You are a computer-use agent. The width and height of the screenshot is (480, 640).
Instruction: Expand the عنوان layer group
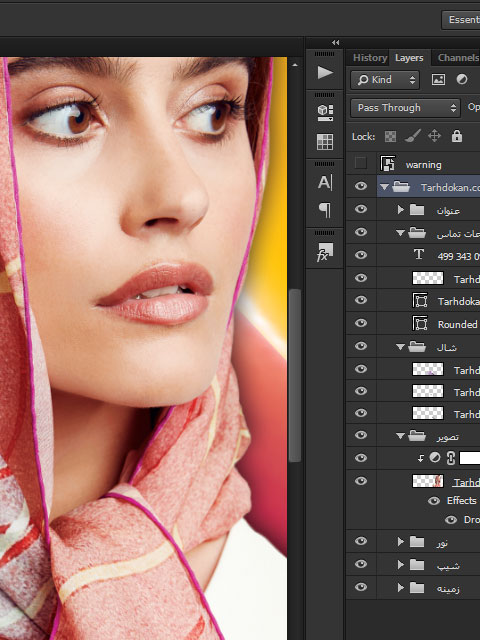click(x=400, y=210)
